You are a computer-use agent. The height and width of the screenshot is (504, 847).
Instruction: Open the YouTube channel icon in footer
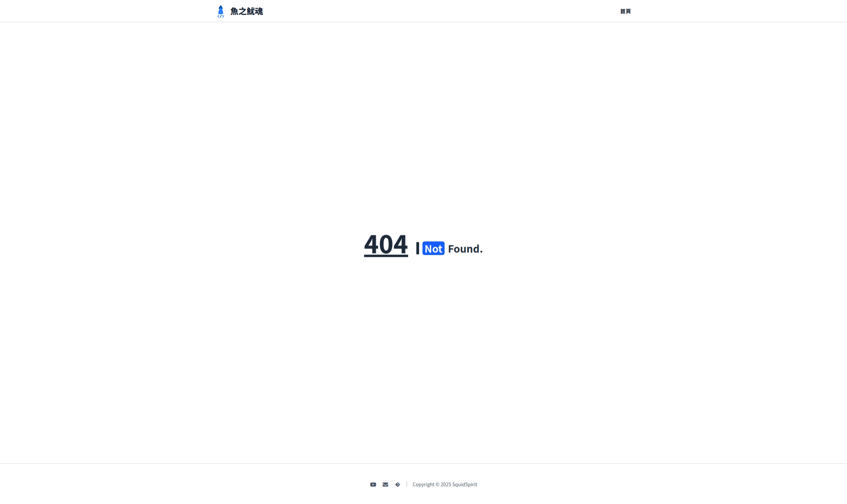[x=373, y=484]
